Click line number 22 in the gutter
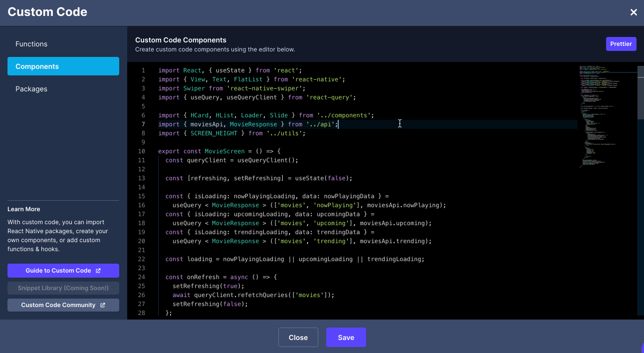This screenshot has width=644, height=353. pyautogui.click(x=142, y=259)
